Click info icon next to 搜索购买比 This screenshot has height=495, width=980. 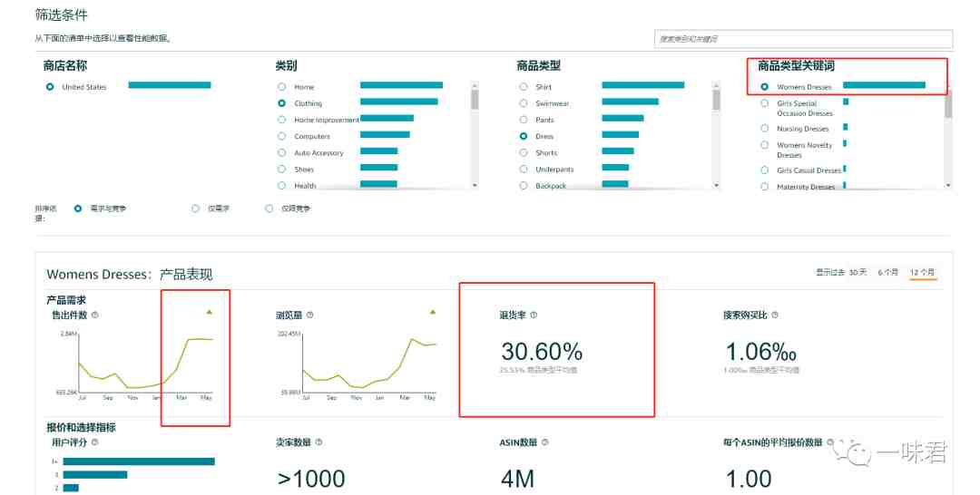[775, 315]
